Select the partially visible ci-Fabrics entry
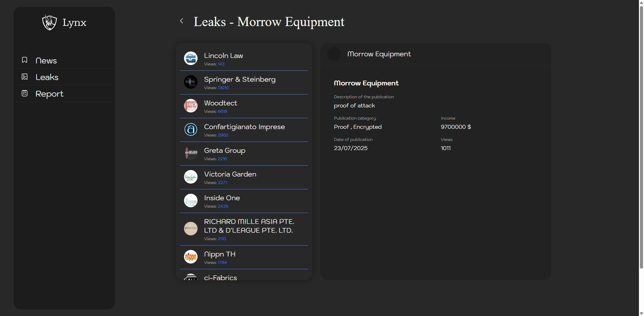This screenshot has width=644, height=316. click(x=221, y=277)
